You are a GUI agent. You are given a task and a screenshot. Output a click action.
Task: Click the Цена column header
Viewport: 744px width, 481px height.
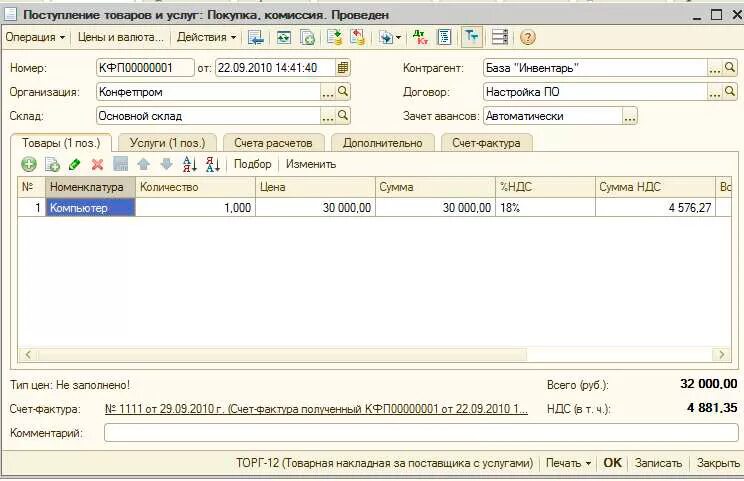315,187
